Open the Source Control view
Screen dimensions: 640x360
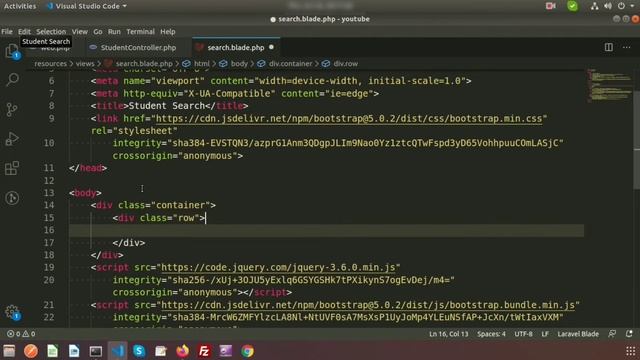pyautogui.click(x=12, y=109)
